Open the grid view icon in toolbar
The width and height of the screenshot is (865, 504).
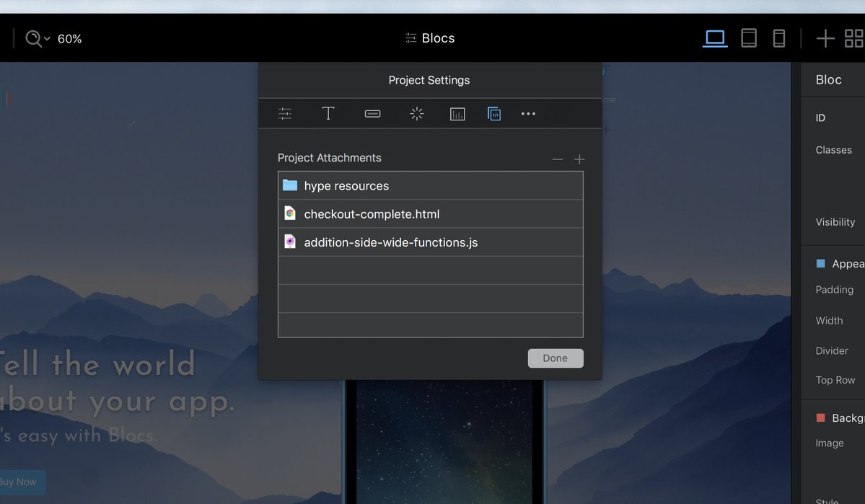854,38
